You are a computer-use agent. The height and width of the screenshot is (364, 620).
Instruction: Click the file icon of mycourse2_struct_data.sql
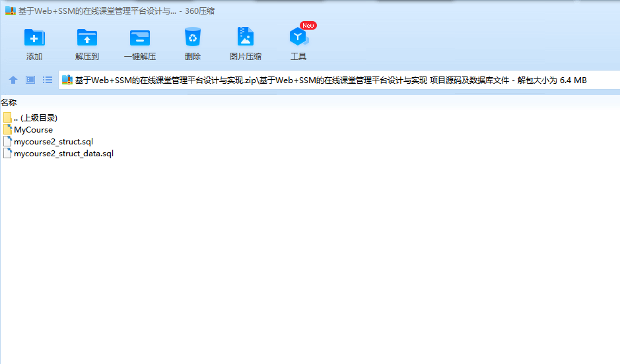(x=7, y=153)
